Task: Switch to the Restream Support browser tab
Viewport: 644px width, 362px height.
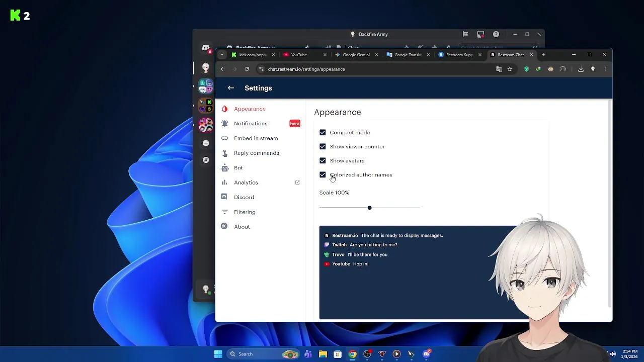Action: pyautogui.click(x=460, y=55)
